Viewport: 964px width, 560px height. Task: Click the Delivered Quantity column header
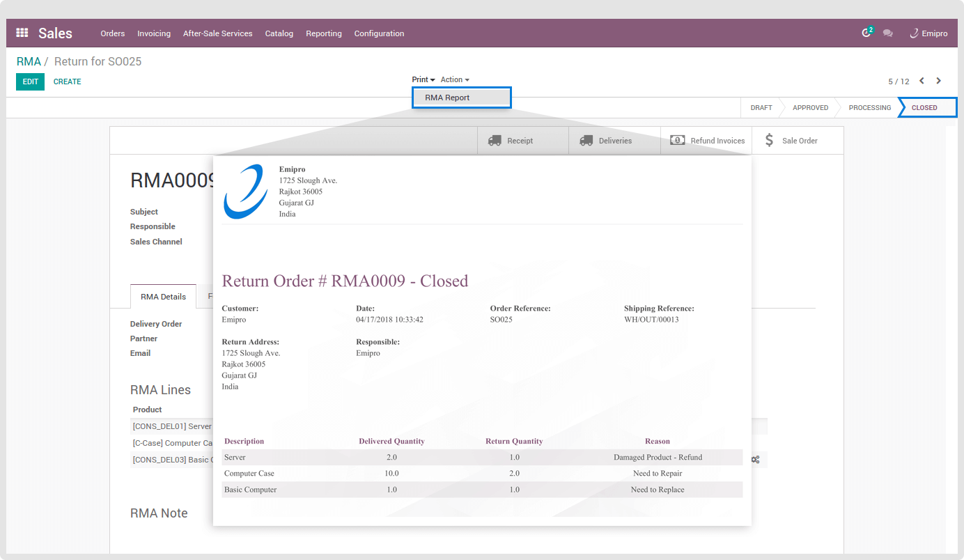coord(391,442)
